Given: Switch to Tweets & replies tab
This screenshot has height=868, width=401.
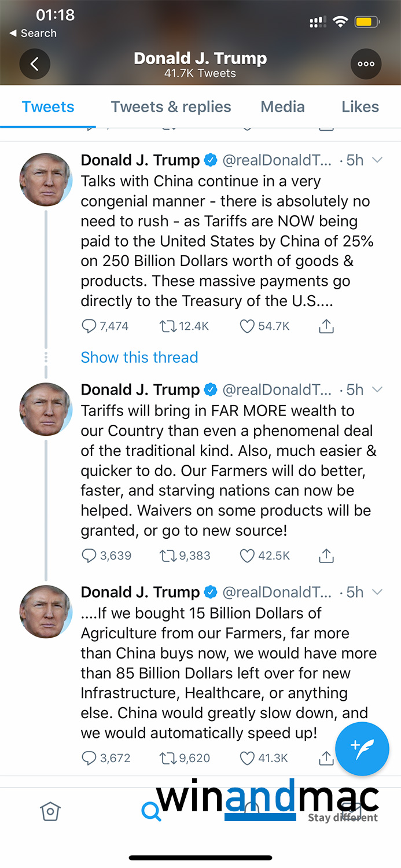Looking at the screenshot, I should pyautogui.click(x=171, y=107).
